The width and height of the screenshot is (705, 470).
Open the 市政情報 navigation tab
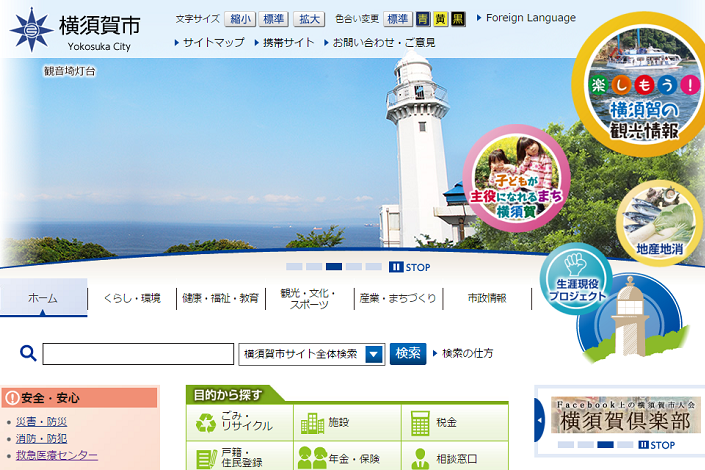(x=486, y=298)
